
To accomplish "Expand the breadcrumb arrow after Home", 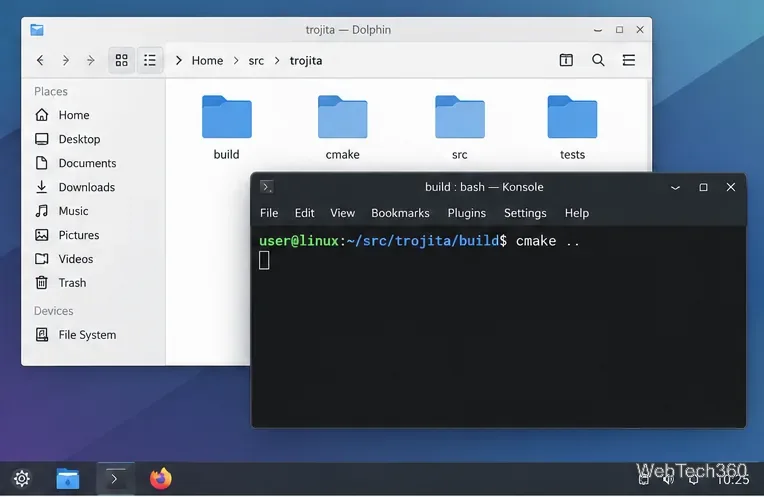I will [236, 60].
